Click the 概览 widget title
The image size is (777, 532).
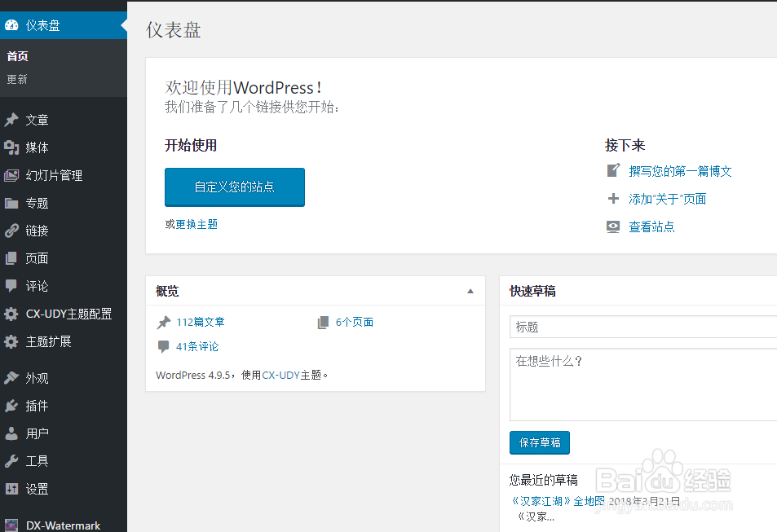(x=167, y=291)
